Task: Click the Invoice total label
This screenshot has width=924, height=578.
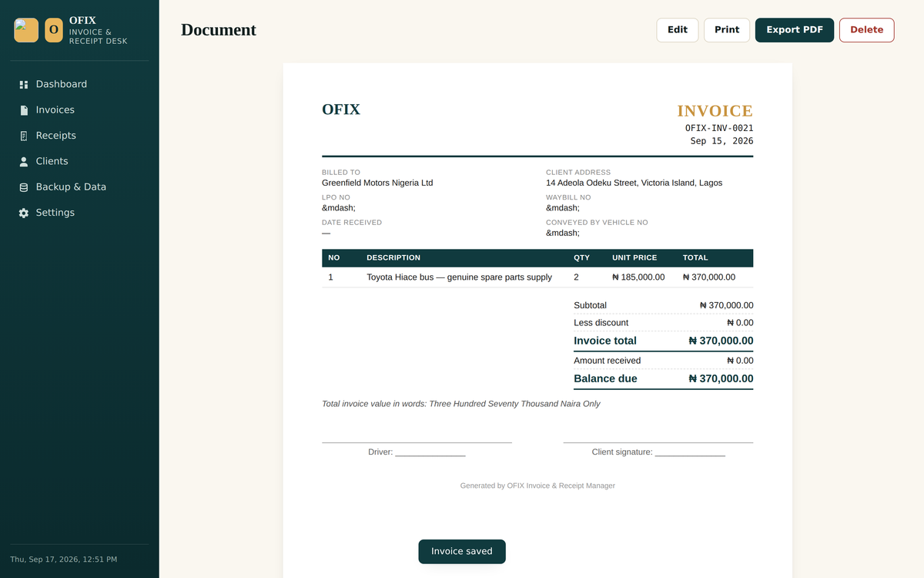Action: [x=605, y=341]
